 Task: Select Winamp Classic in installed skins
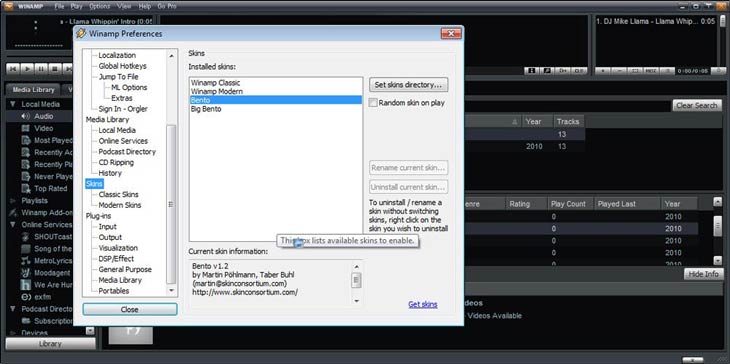coord(276,83)
